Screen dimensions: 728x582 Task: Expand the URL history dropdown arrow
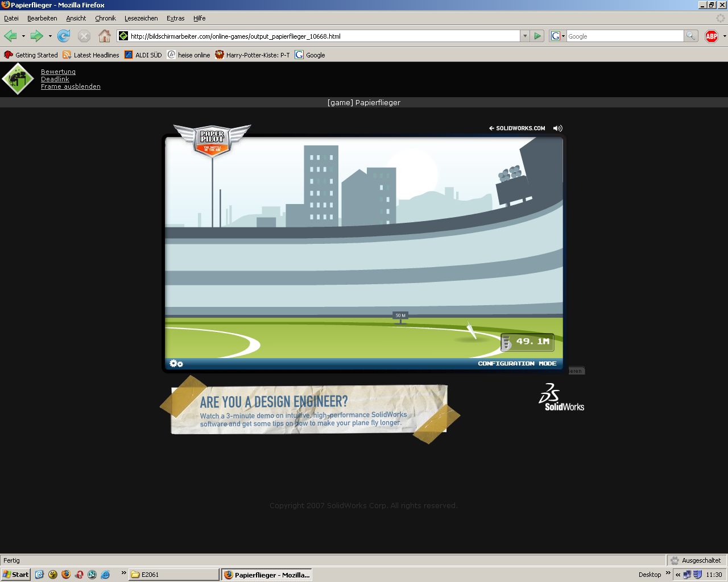[524, 36]
